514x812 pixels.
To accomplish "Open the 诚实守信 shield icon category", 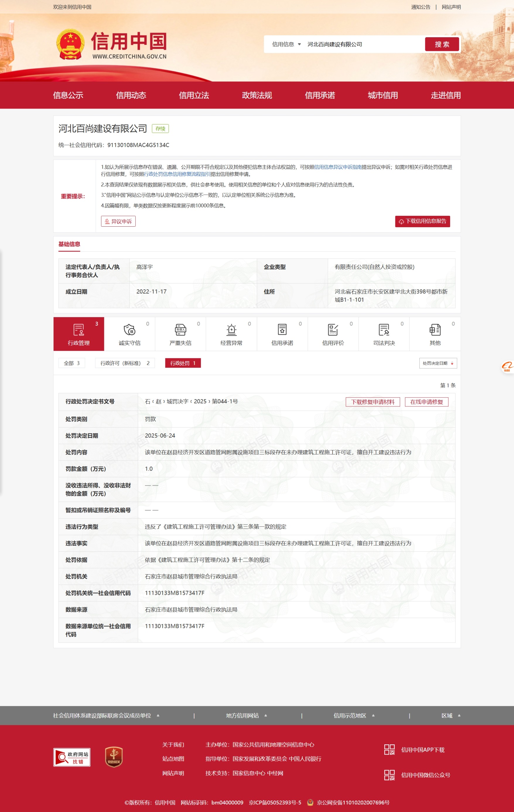I will point(129,334).
